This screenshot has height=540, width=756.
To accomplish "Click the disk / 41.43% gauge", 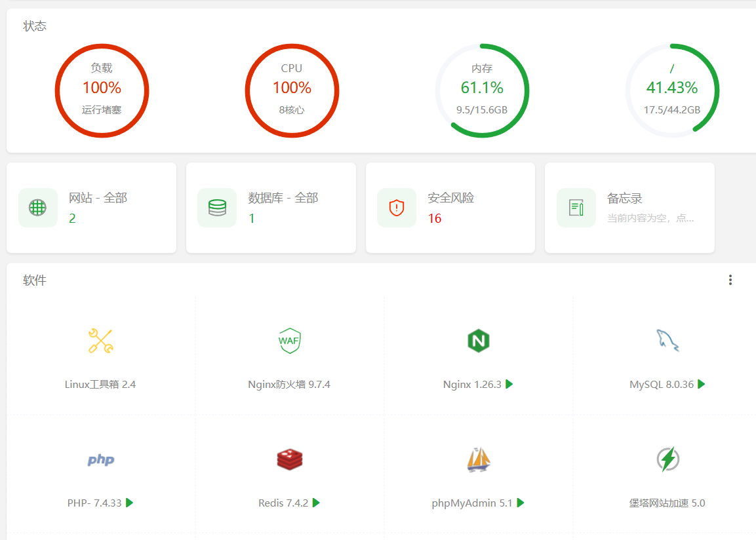I will coord(672,90).
